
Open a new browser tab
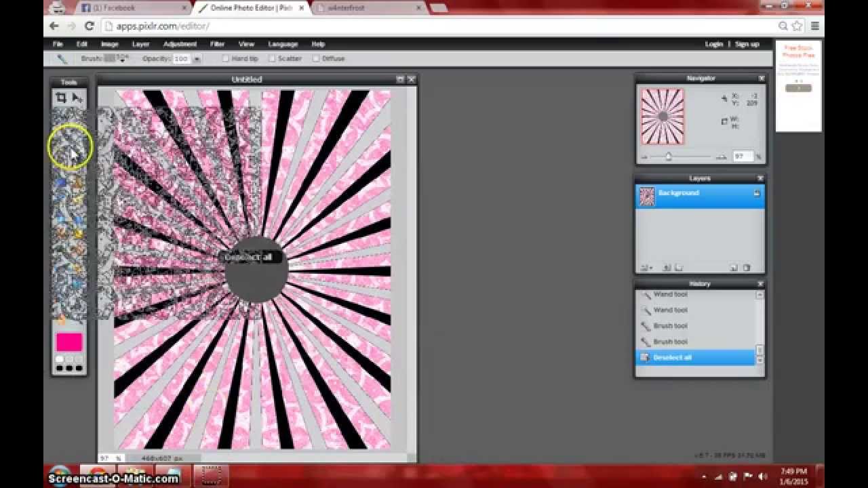coord(438,8)
